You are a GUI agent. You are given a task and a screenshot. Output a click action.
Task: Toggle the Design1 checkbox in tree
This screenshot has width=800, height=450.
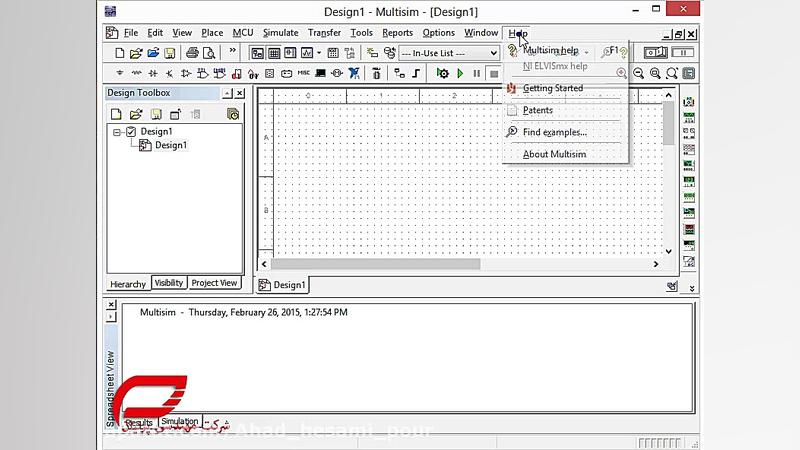coord(131,132)
